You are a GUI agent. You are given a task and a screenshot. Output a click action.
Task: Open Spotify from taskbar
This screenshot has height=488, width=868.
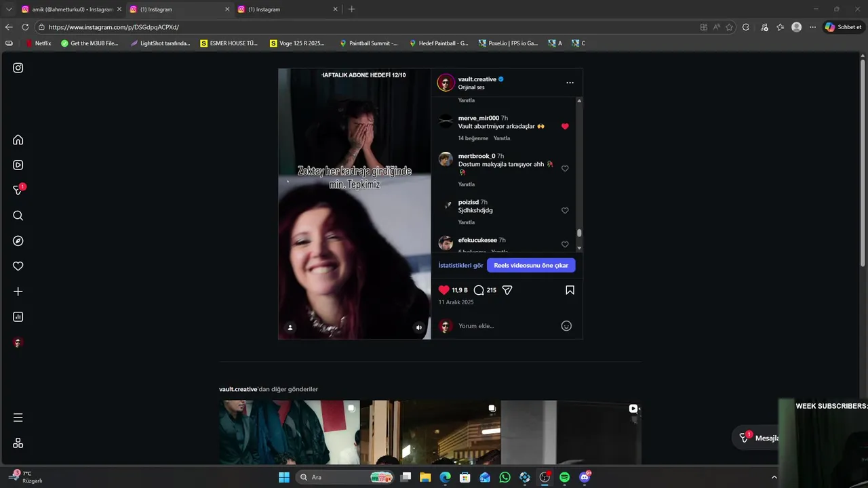pyautogui.click(x=564, y=477)
